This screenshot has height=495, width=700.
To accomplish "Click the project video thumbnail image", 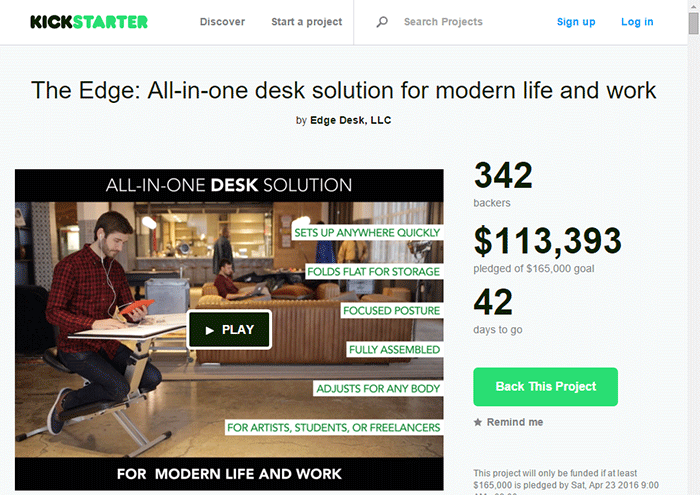I will (229, 330).
